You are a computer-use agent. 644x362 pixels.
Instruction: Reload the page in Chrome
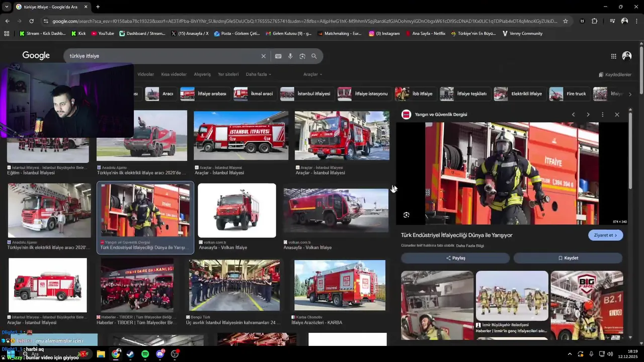[31, 21]
